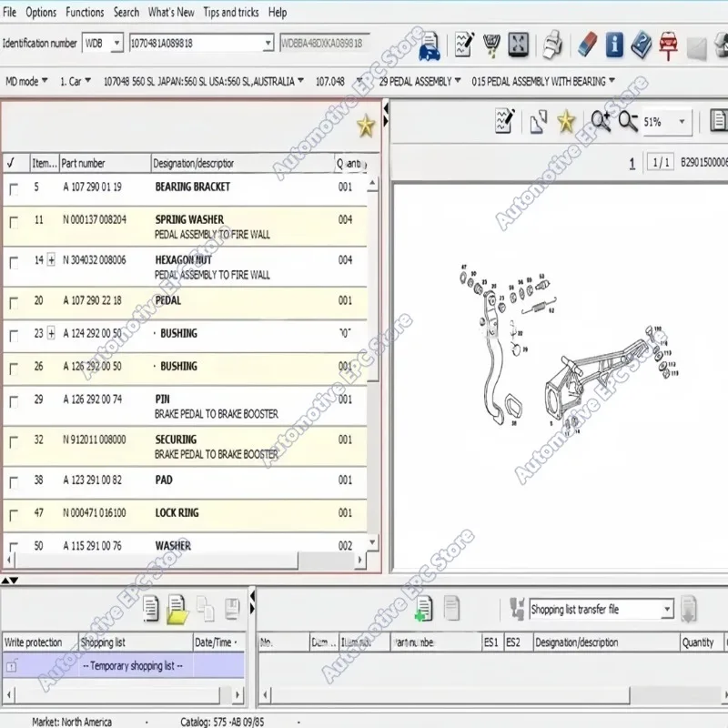Check the box for BEARING BRACKET row
728x728 pixels.
(x=14, y=189)
